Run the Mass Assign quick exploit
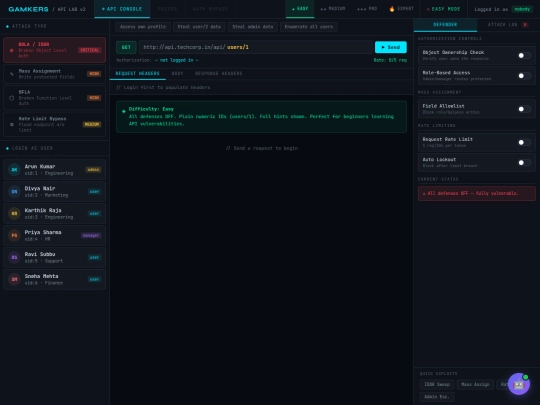540x405 pixels. pyautogui.click(x=475, y=384)
